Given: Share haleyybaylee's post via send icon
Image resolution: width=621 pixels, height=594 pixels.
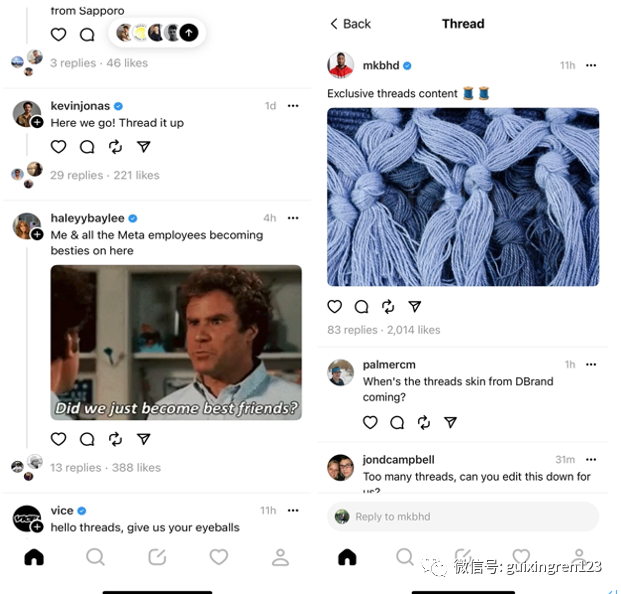Looking at the screenshot, I should (143, 439).
